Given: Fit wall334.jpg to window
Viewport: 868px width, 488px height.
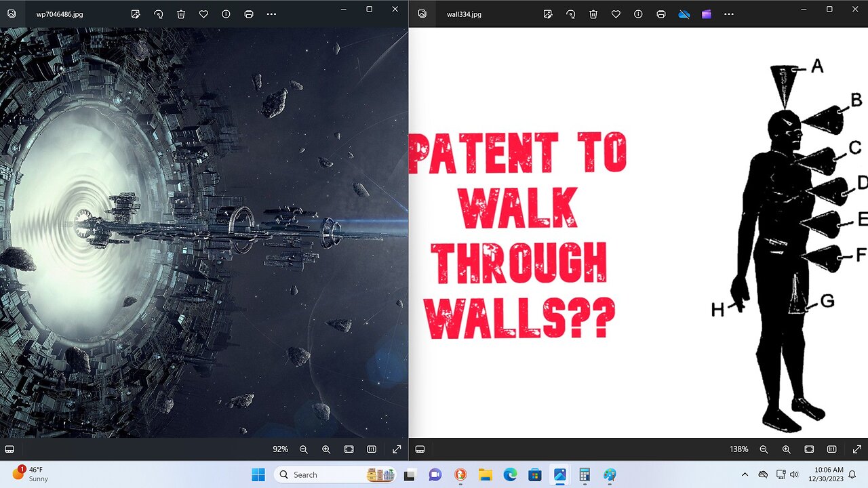Looking at the screenshot, I should pyautogui.click(x=809, y=449).
